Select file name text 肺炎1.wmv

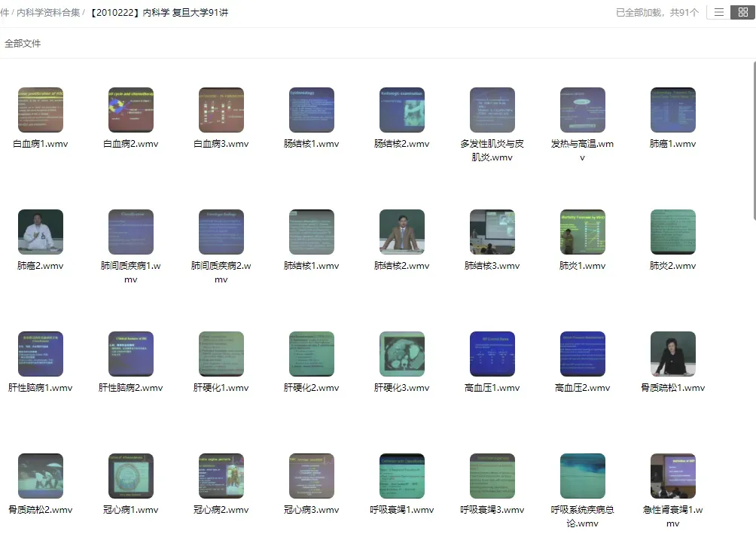pos(582,266)
